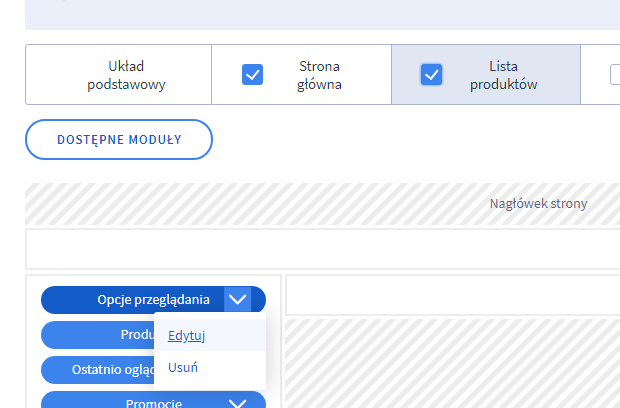Click the Ostatnio oglądane module pill
The height and width of the screenshot is (408, 620).
[95, 370]
